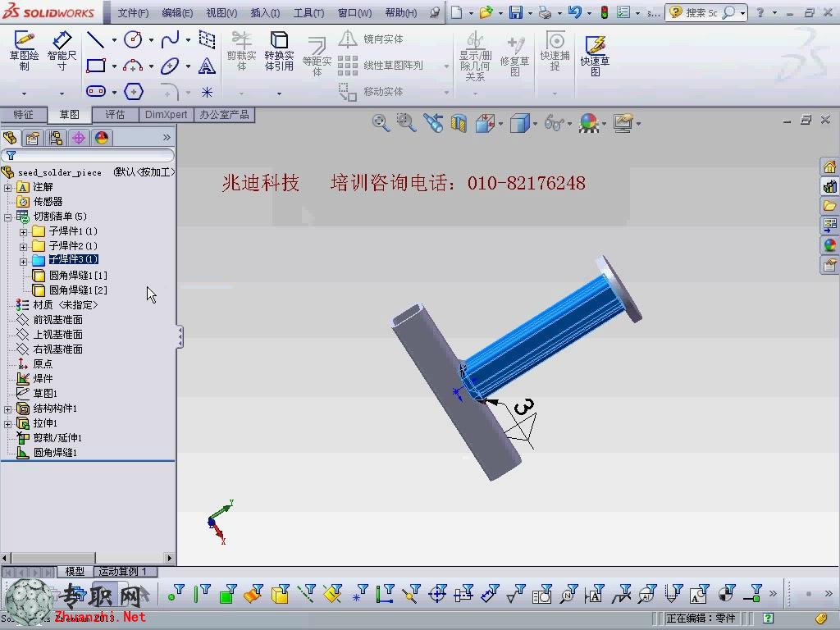Open the 编辑(E) menu
Screen dimensions: 840x630
pos(177,12)
